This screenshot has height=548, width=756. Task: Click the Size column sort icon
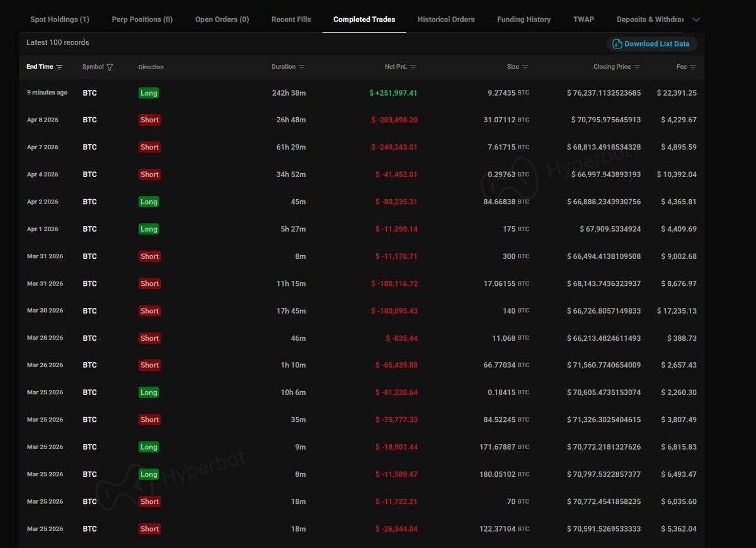(x=525, y=67)
